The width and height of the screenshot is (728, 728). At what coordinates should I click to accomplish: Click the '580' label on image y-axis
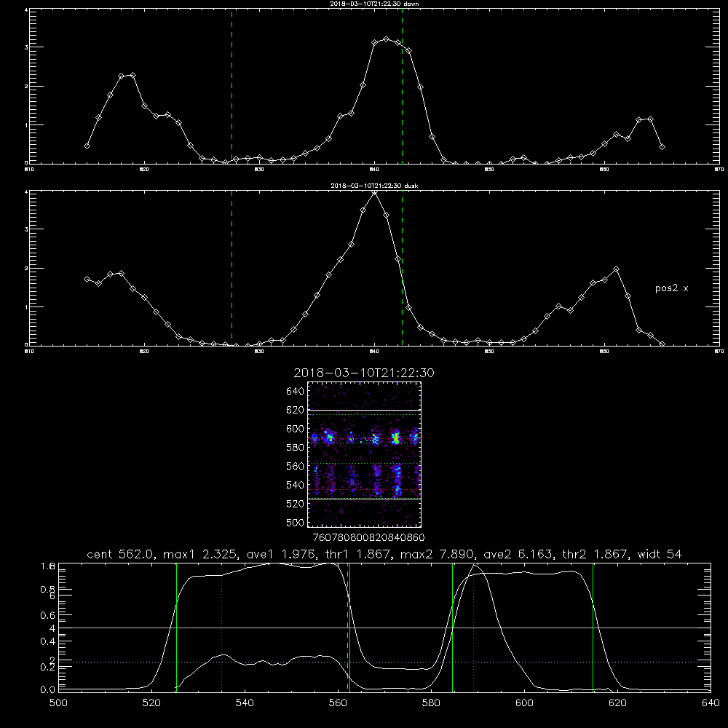[x=296, y=447]
